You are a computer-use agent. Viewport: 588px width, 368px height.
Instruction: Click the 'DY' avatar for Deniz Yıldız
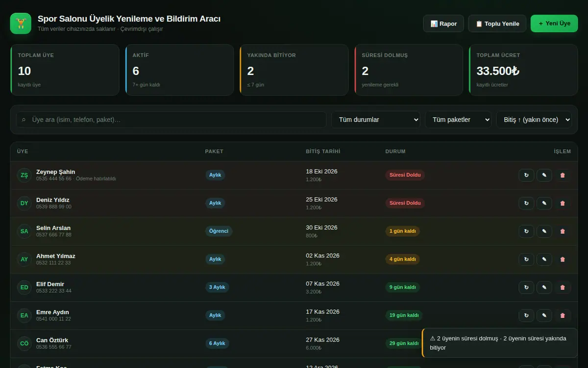24,203
